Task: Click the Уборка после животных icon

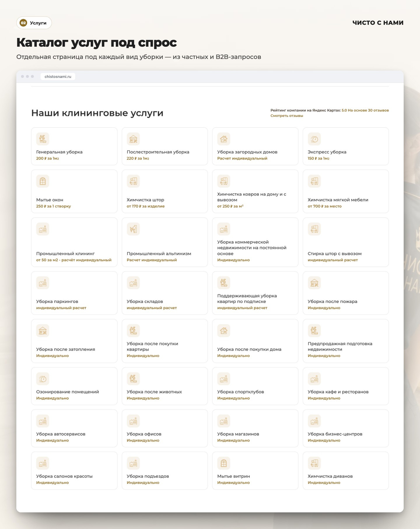Action: click(x=133, y=379)
